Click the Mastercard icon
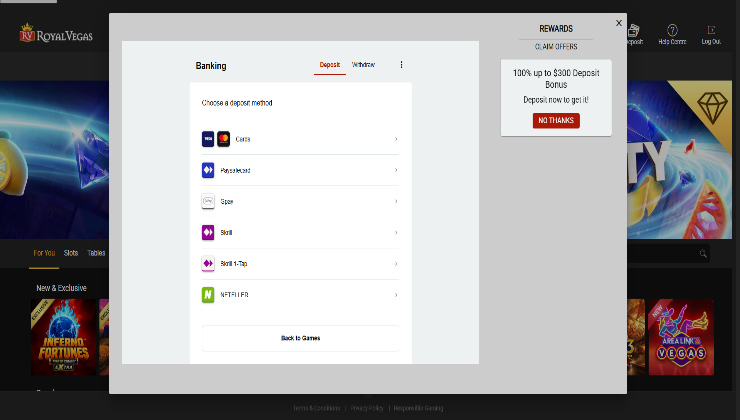 pyautogui.click(x=224, y=139)
